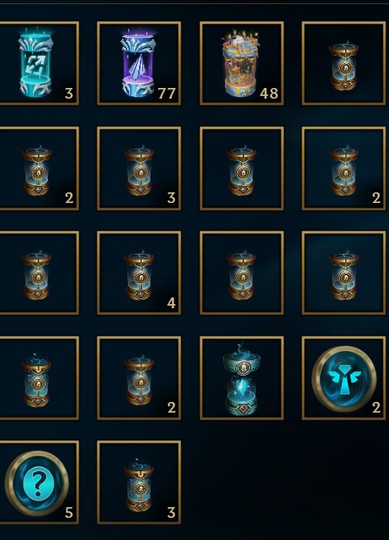Screen dimensions: 389x540
Task: Open the large teal Hextech chest with red gem
Action: (242, 378)
